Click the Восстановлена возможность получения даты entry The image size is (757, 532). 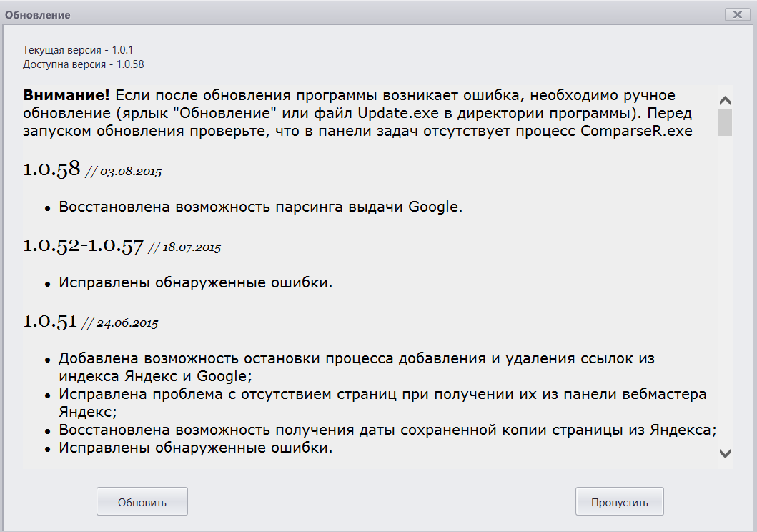coord(387,430)
